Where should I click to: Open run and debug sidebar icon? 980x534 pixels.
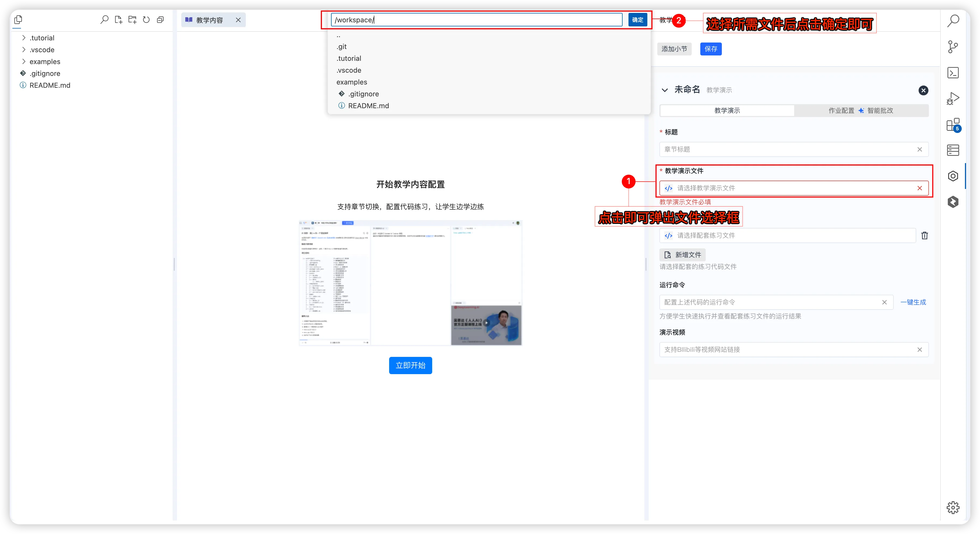[953, 99]
